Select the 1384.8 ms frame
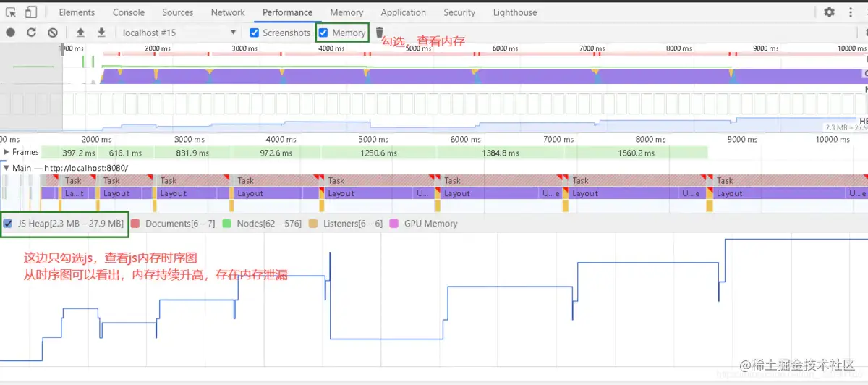The width and height of the screenshot is (868, 385). (x=500, y=153)
